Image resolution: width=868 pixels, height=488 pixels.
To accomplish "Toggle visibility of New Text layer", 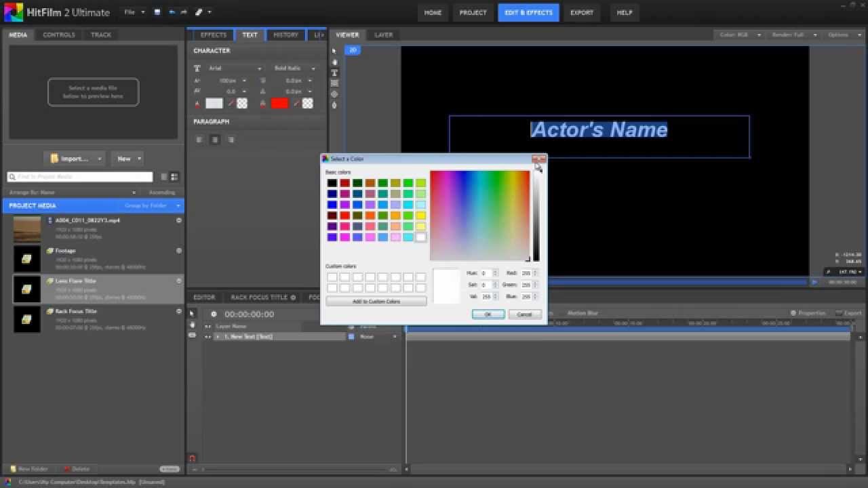I will click(208, 337).
